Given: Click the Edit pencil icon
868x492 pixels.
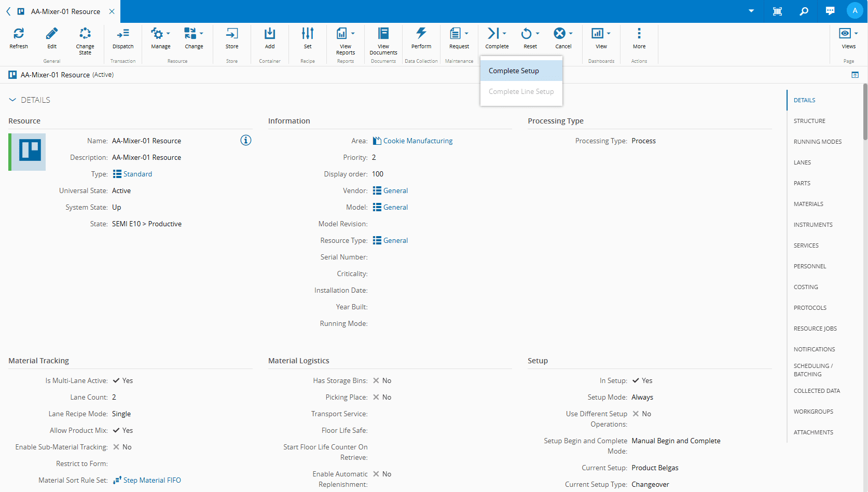Looking at the screenshot, I should [x=52, y=34].
